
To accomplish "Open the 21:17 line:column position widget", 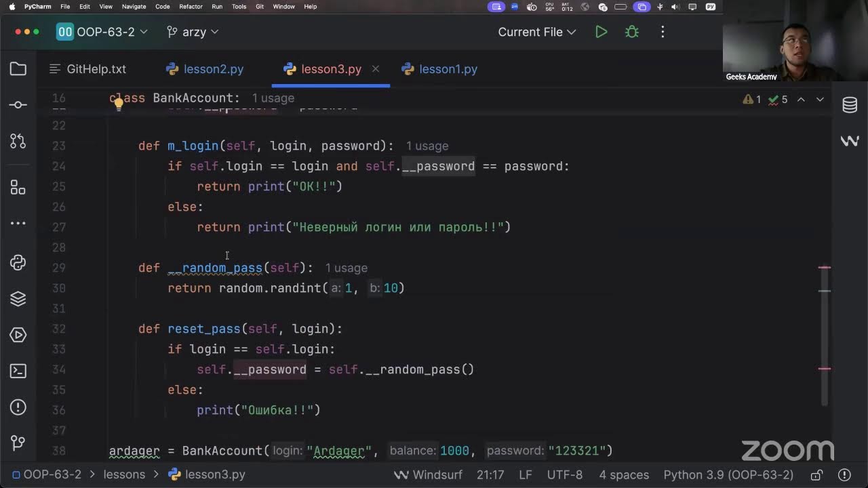I will point(490,475).
